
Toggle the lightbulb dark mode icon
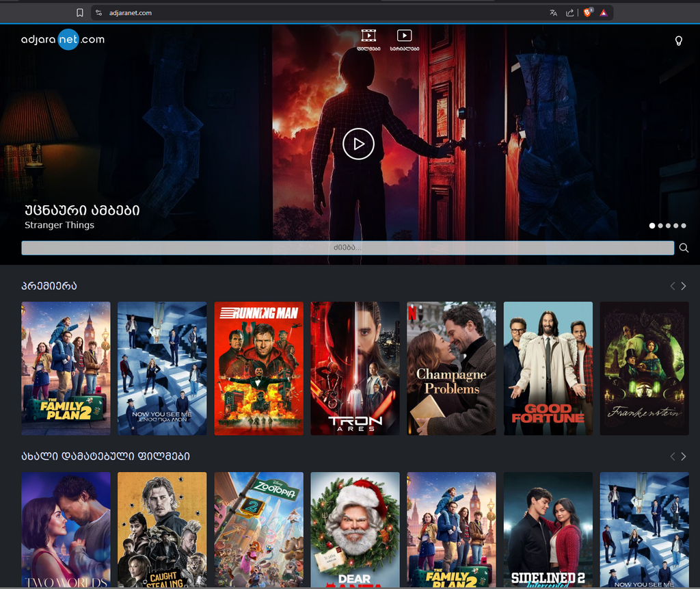pos(679,41)
